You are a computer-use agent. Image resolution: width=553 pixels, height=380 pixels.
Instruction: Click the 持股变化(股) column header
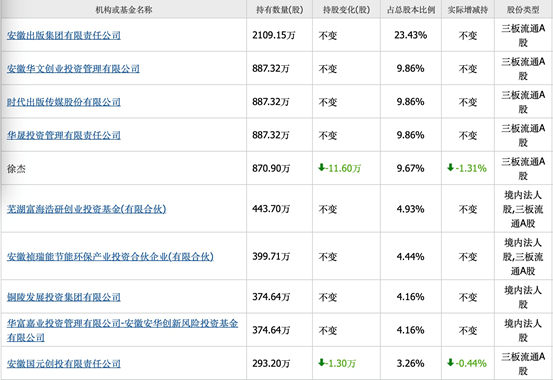346,10
